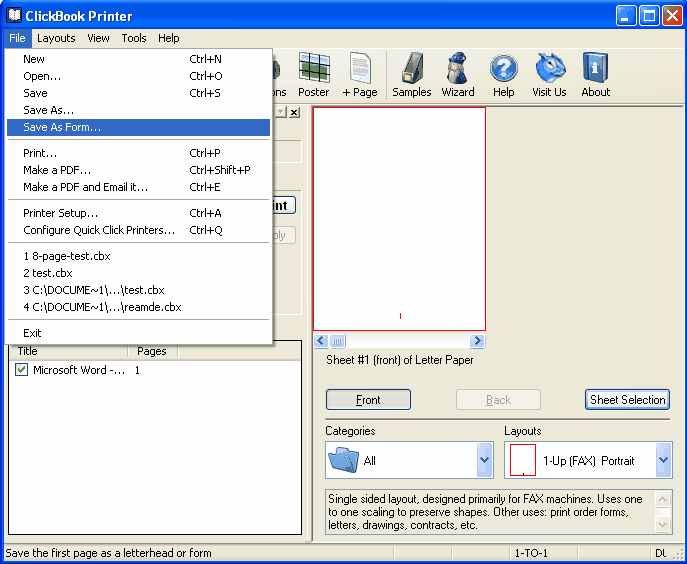Click the + Page toolbar icon
Screen dimensions: 687x564
tap(360, 74)
